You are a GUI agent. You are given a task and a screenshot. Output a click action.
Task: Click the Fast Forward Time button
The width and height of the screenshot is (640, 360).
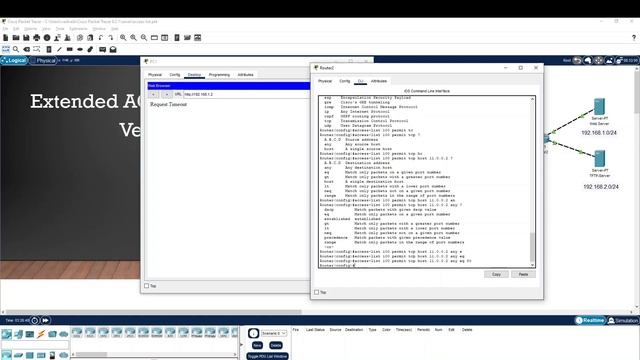(x=45, y=320)
